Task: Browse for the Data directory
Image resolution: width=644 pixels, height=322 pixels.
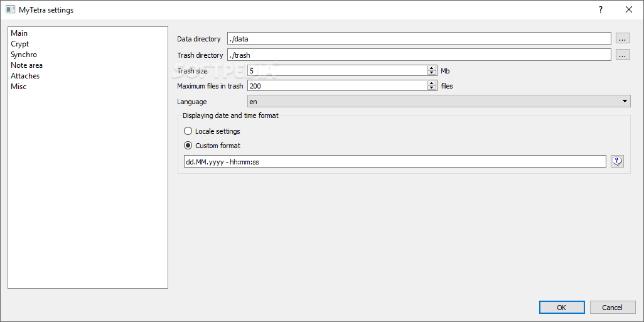Action: [623, 39]
